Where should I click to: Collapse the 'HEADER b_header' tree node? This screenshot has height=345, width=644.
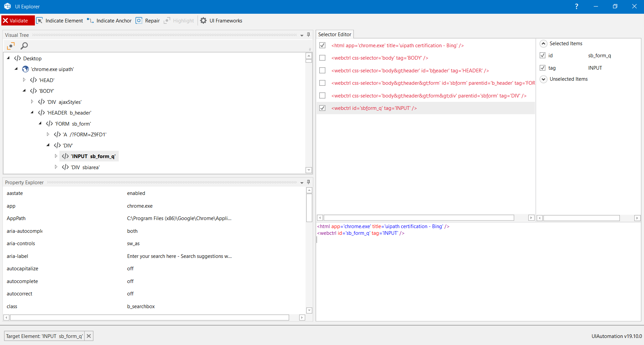(32, 113)
